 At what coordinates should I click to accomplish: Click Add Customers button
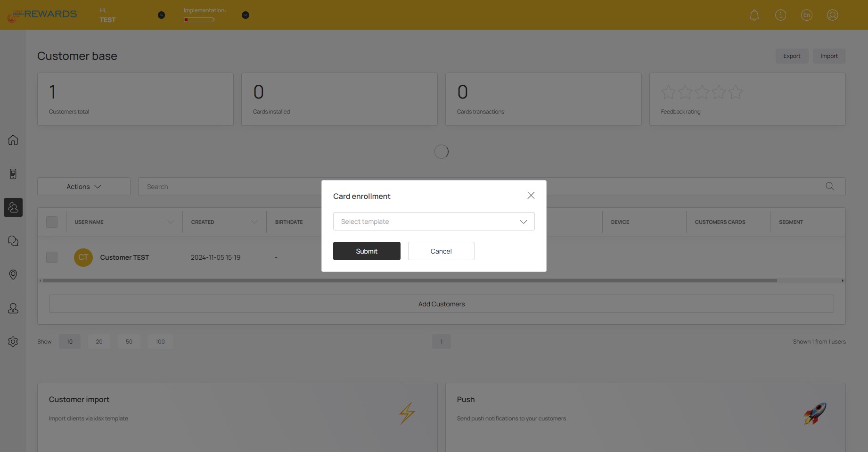pos(442,304)
